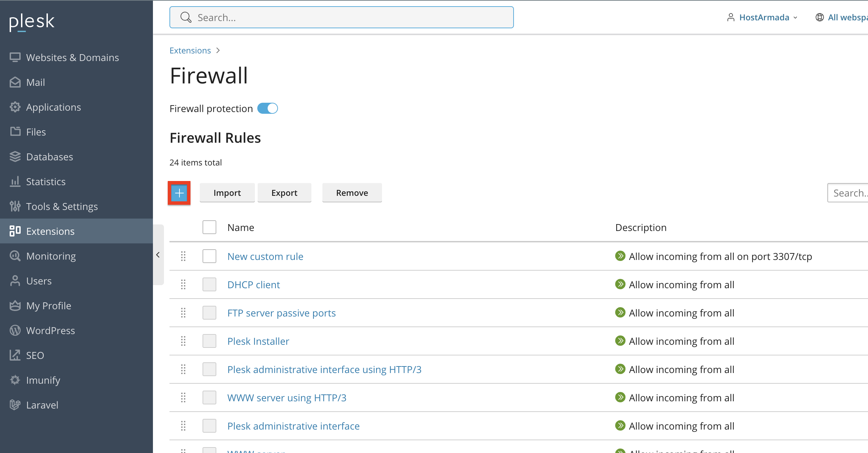This screenshot has width=868, height=453.
Task: Click the Laravel logo icon
Action: point(15,405)
